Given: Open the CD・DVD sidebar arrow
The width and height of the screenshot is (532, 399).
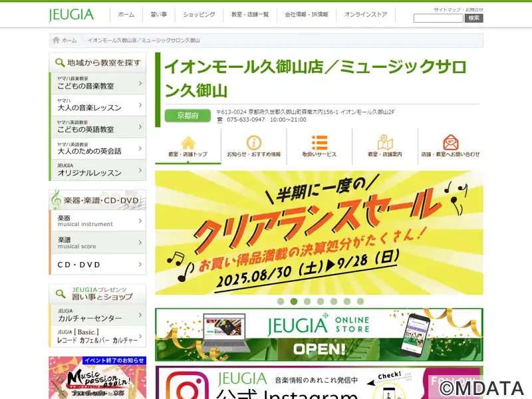Looking at the screenshot, I should click(140, 264).
